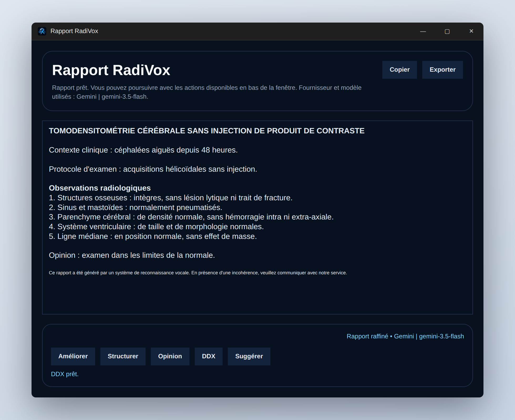Click line '5. Ligne médiane'
This screenshot has width=515, height=420.
[153, 236]
